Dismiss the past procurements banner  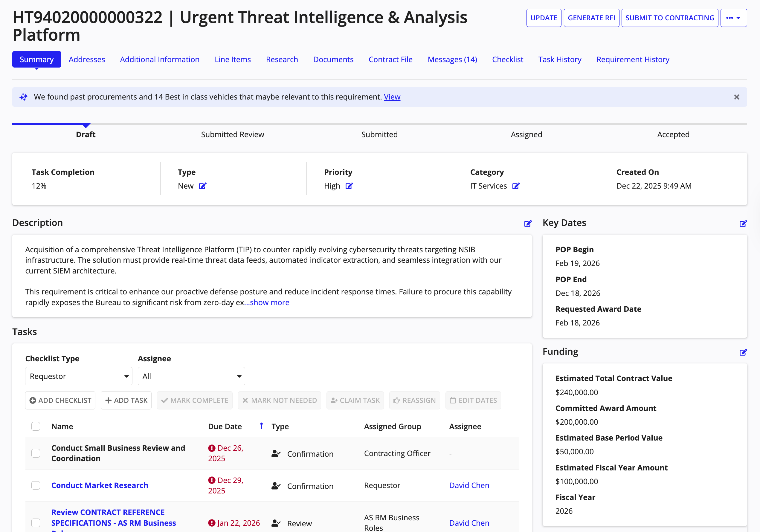click(x=737, y=97)
